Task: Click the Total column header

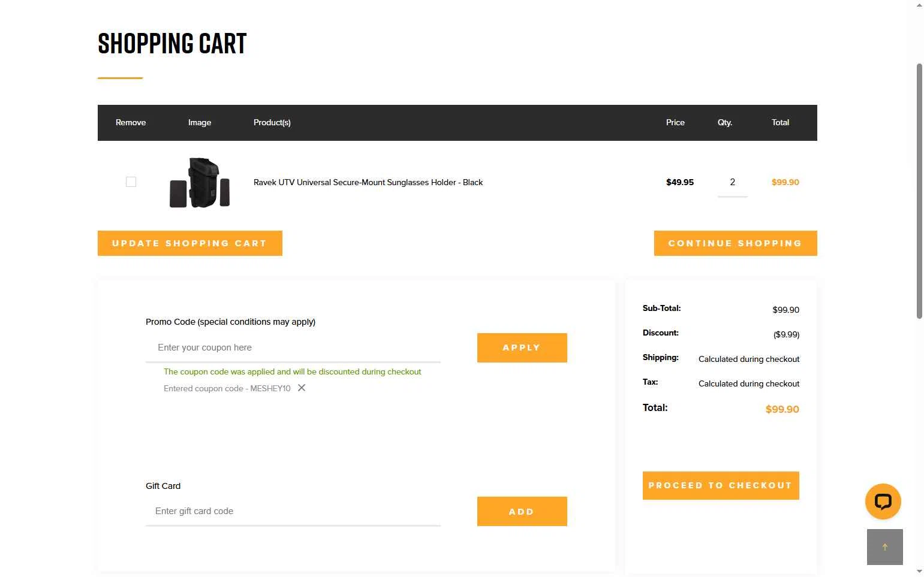Action: point(780,122)
